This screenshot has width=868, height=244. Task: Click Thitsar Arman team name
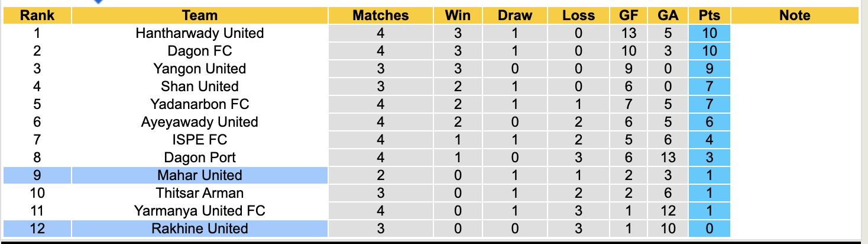coord(199,193)
